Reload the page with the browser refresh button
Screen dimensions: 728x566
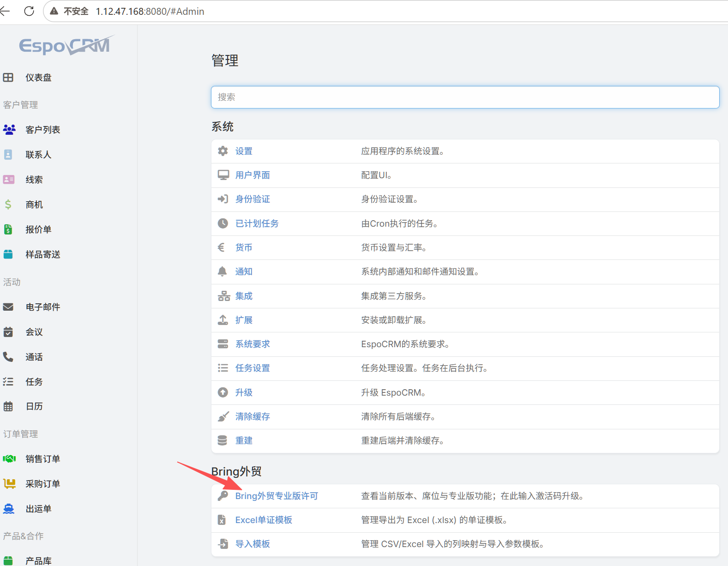[29, 11]
